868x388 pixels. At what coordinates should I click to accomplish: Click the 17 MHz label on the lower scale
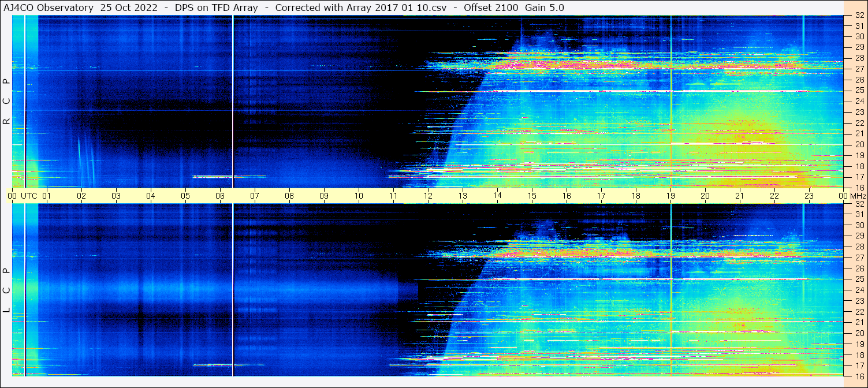(859, 365)
